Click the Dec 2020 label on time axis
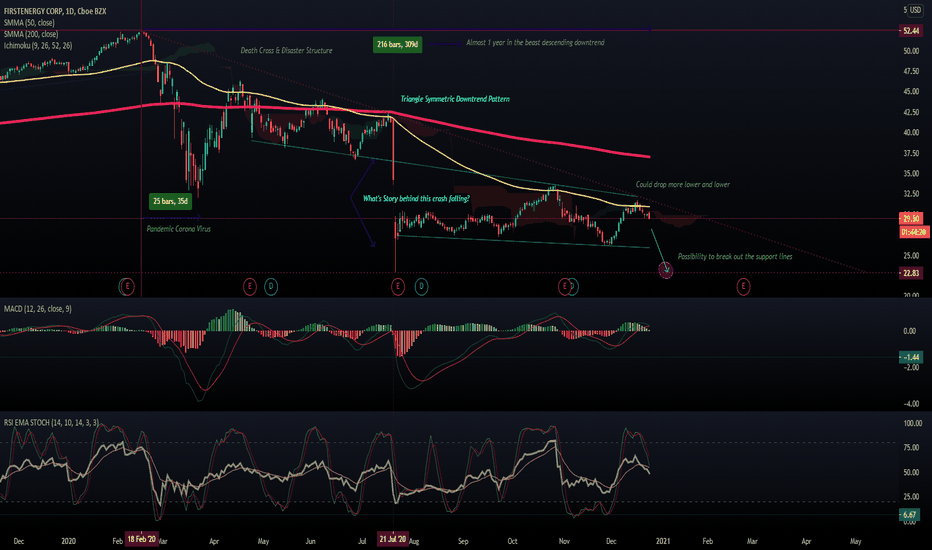The width and height of the screenshot is (932, 550). click(x=611, y=541)
